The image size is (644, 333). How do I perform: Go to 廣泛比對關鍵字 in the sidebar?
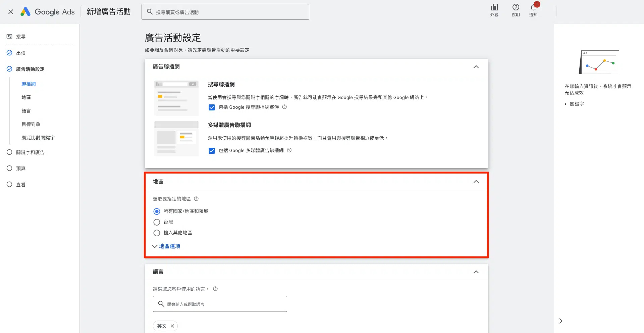click(x=38, y=138)
